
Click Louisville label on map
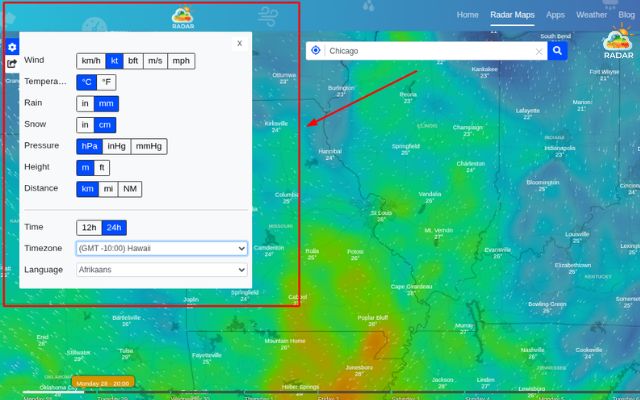577,234
